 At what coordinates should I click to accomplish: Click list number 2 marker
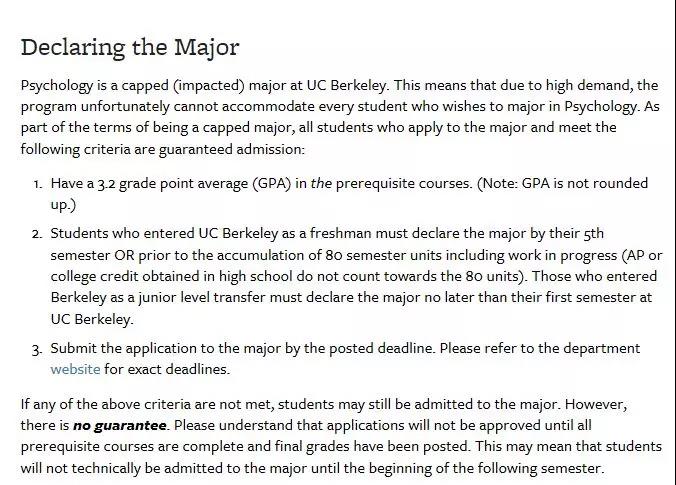coord(37,234)
